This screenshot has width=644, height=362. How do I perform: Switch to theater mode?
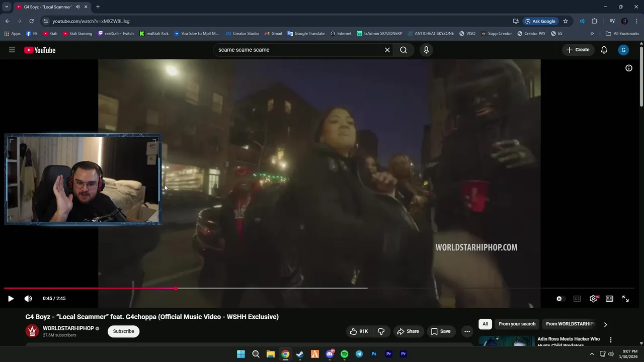(x=609, y=299)
